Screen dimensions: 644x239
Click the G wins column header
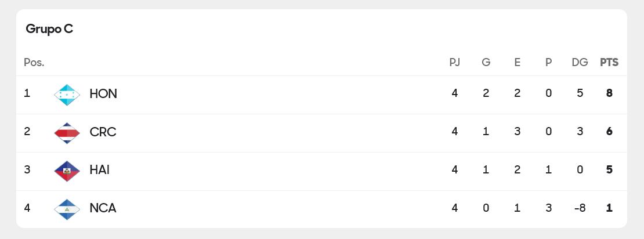486,62
